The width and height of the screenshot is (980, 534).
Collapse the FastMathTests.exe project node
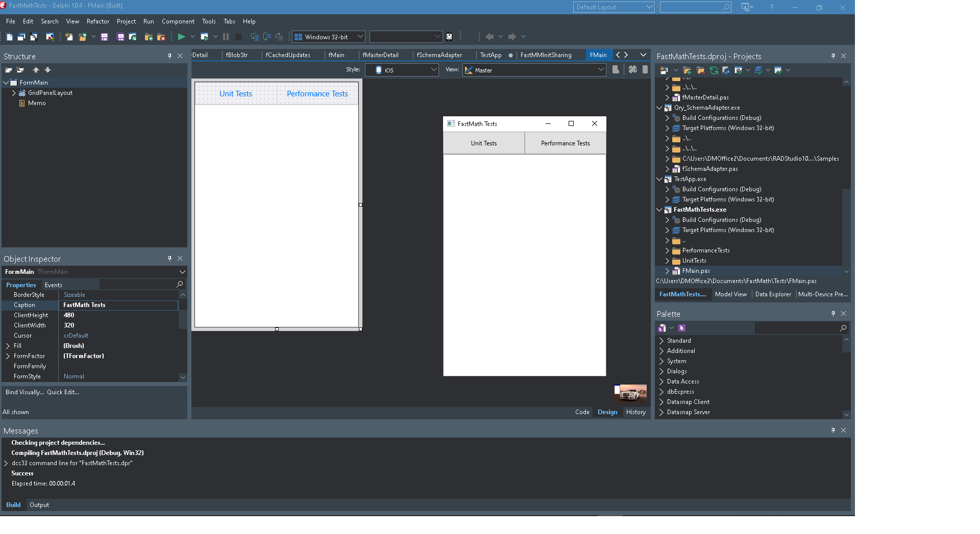click(x=659, y=210)
